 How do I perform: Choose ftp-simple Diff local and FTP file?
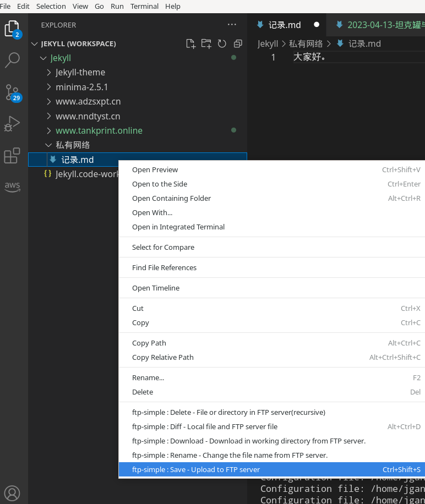(x=271, y=426)
